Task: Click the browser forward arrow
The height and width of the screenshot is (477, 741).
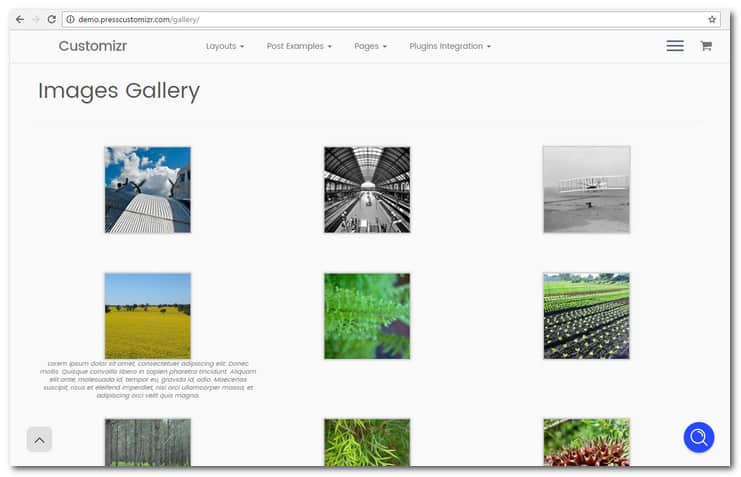Action: click(x=36, y=19)
